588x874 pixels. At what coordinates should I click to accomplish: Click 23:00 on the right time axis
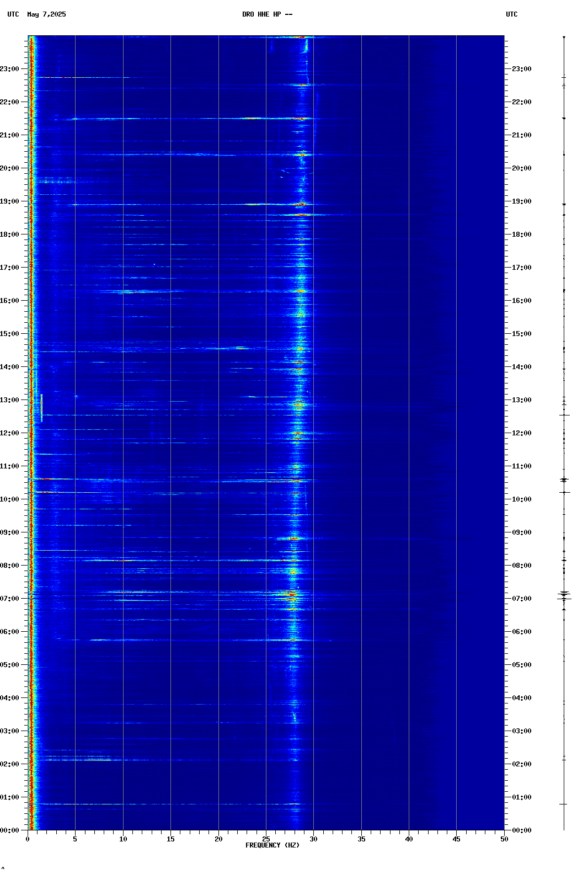[x=522, y=69]
